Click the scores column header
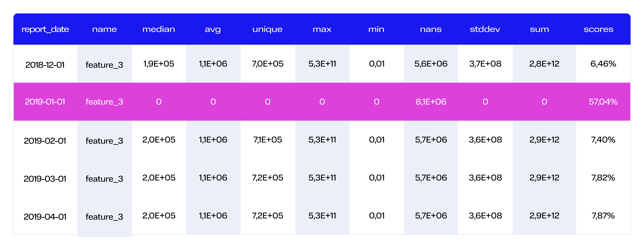 tap(599, 29)
